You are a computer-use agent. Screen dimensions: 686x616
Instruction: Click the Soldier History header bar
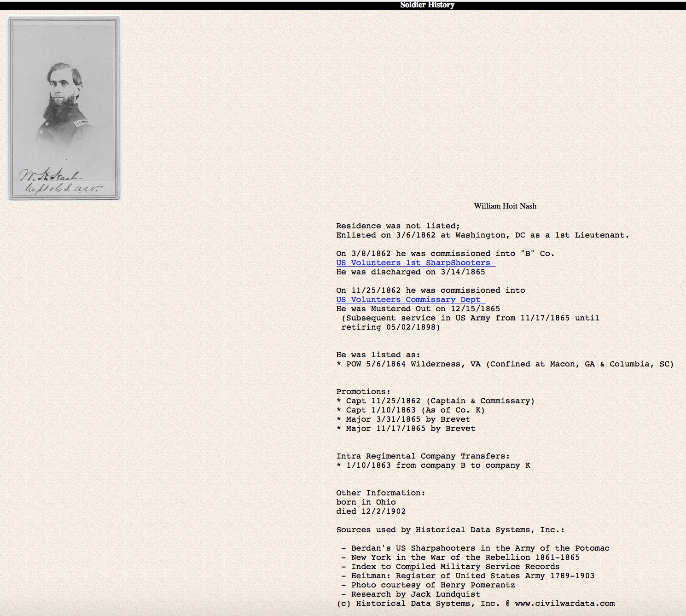pos(427,5)
